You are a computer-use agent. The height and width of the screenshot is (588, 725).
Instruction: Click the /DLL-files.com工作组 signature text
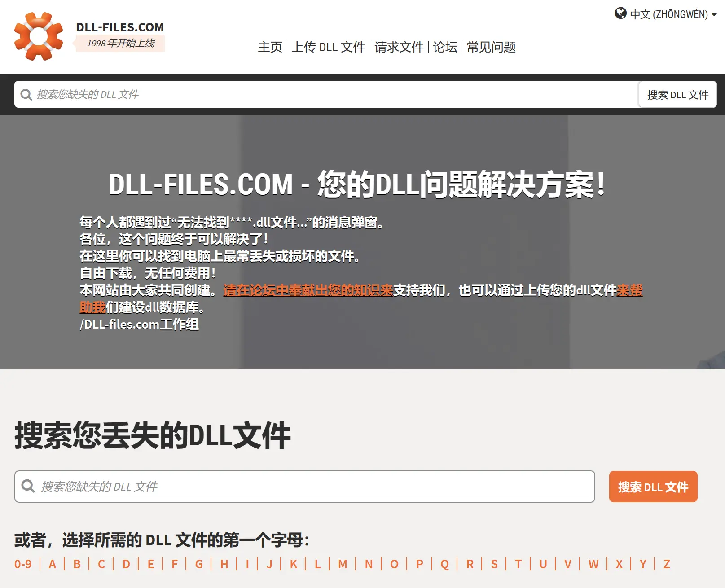click(x=139, y=325)
